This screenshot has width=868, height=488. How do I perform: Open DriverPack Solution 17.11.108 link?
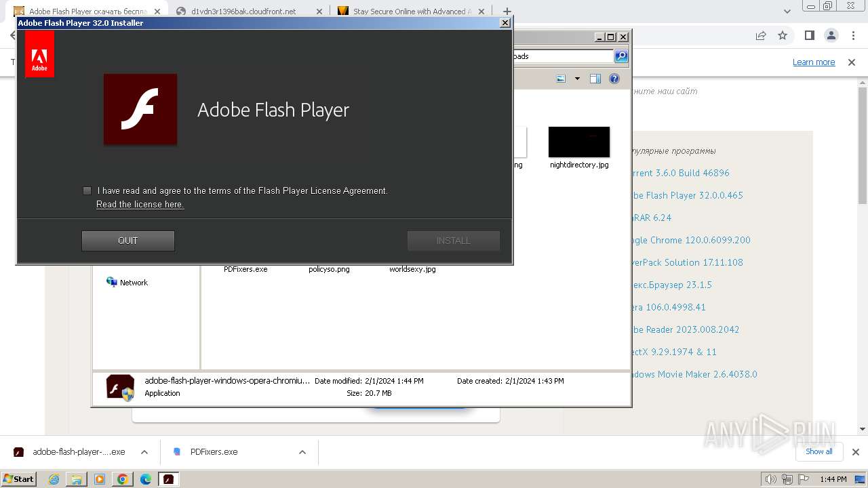point(687,262)
